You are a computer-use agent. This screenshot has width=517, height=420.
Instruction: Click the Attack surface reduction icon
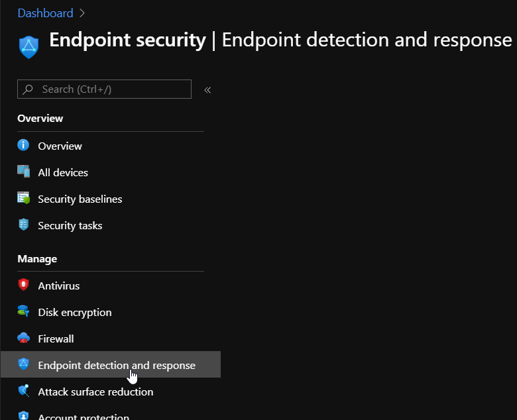pos(24,391)
